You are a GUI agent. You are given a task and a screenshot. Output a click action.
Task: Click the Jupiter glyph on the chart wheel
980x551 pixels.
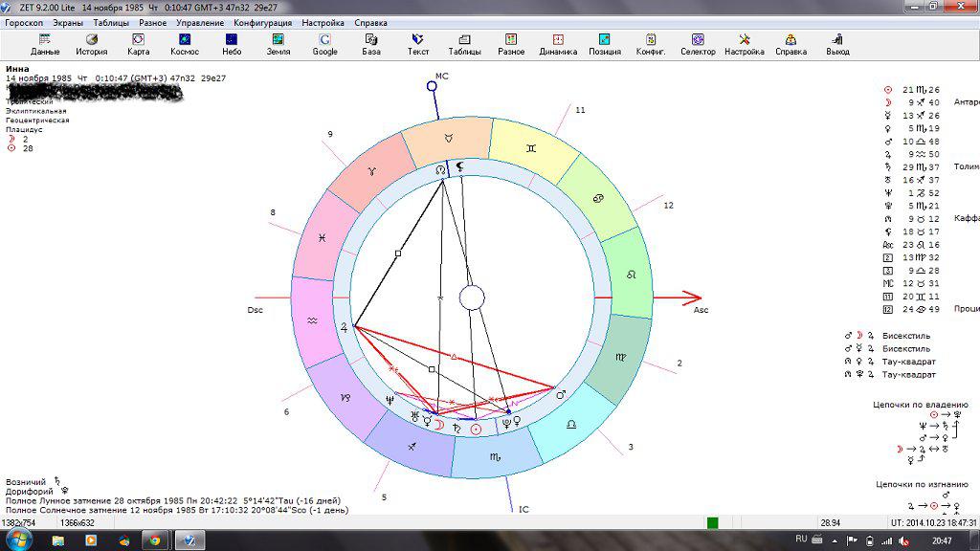click(344, 327)
